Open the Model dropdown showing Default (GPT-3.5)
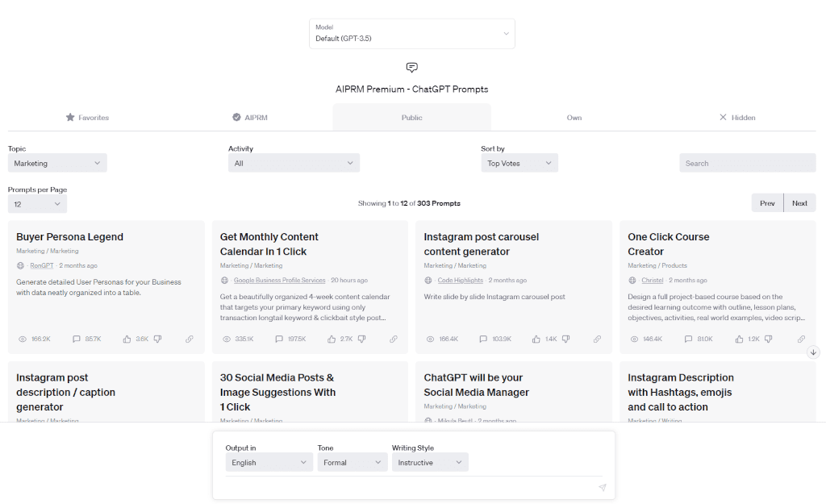Screen dimensions: 826x504 tap(411, 34)
